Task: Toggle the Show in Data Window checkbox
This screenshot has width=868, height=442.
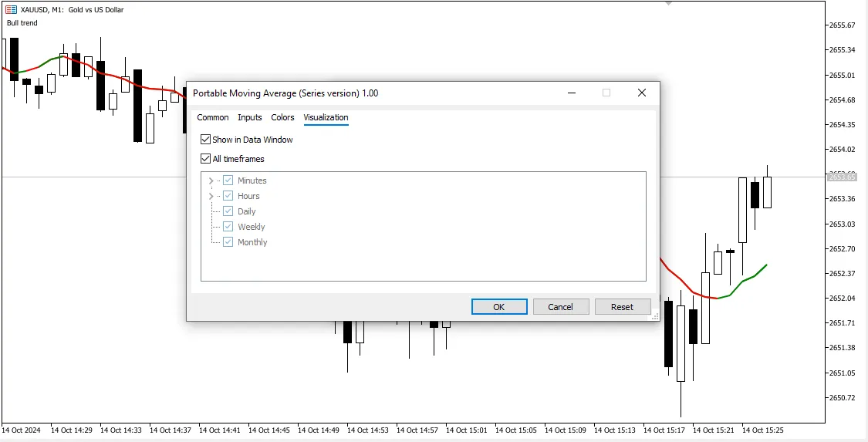Action: (205, 140)
